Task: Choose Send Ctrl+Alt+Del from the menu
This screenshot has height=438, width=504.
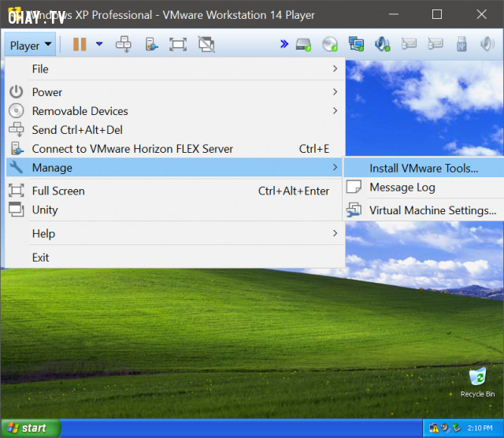Action: [x=175, y=130]
